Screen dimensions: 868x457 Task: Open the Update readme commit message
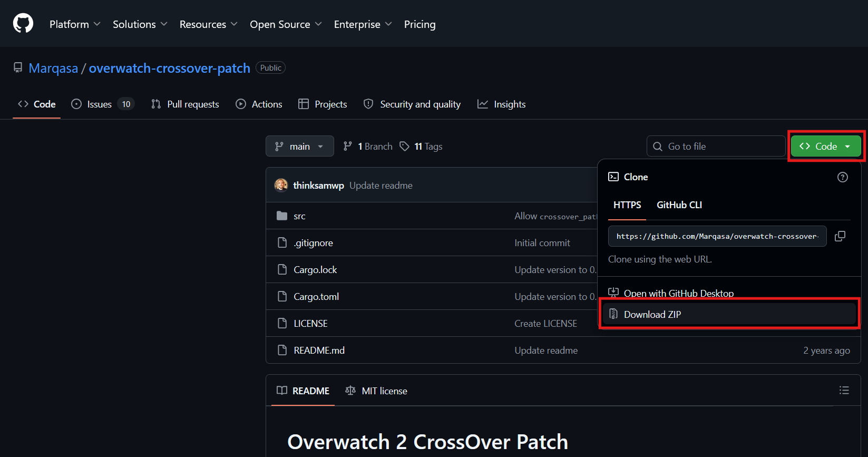click(x=381, y=186)
